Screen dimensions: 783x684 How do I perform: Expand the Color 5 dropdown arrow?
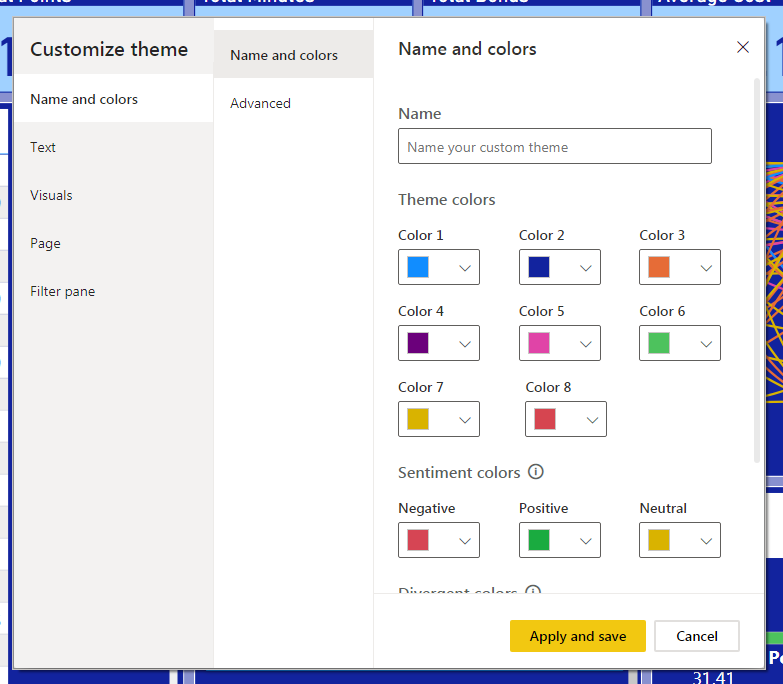coord(586,344)
